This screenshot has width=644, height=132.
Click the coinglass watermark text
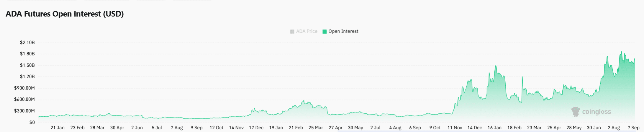596,112
